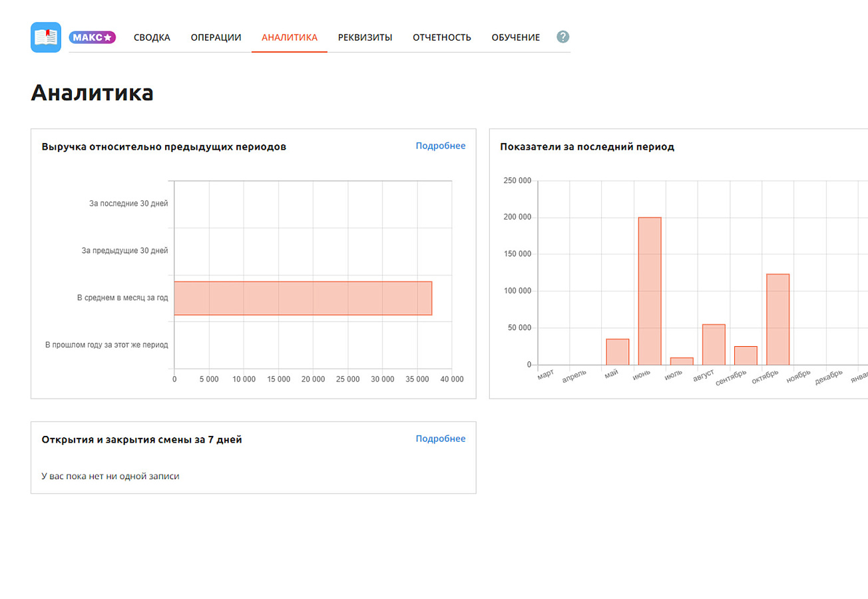Click the сентябрь bar in chart
The height and width of the screenshot is (599, 868).
[746, 355]
